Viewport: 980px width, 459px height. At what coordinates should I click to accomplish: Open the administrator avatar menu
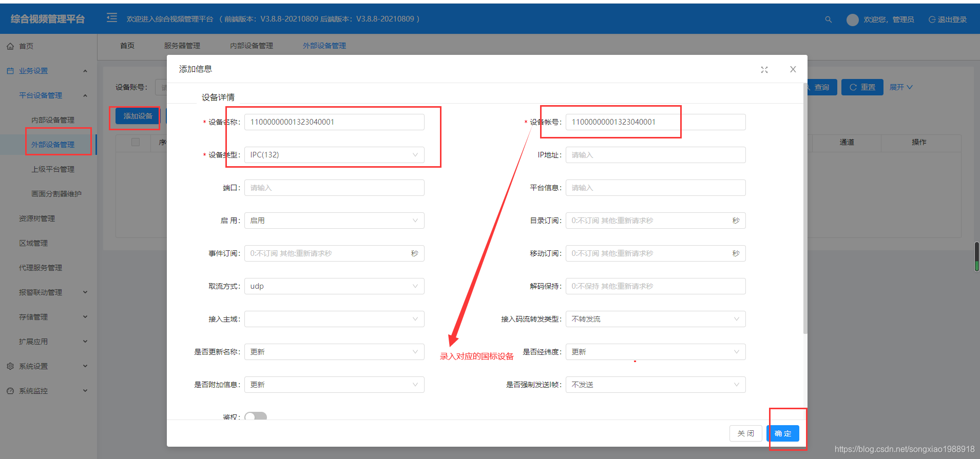point(853,19)
